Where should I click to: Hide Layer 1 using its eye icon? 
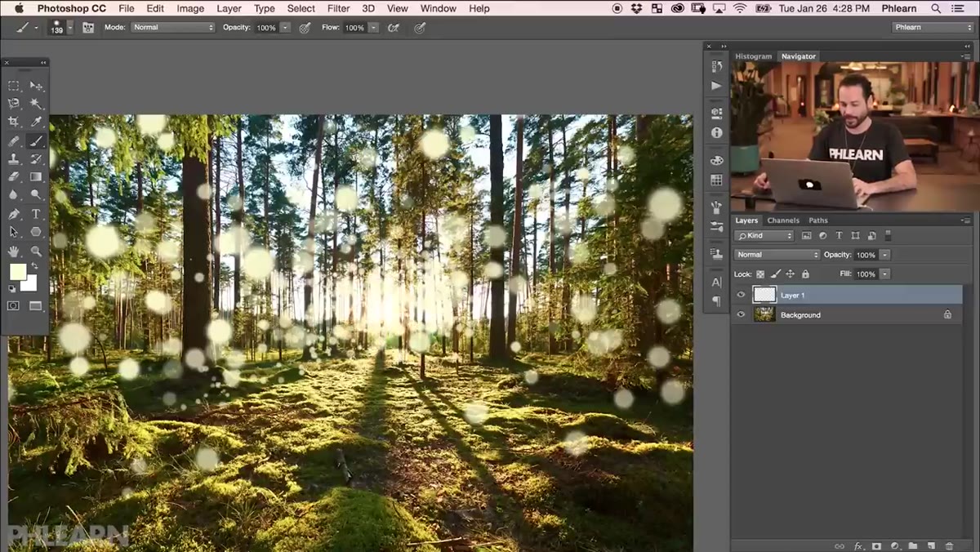click(742, 295)
